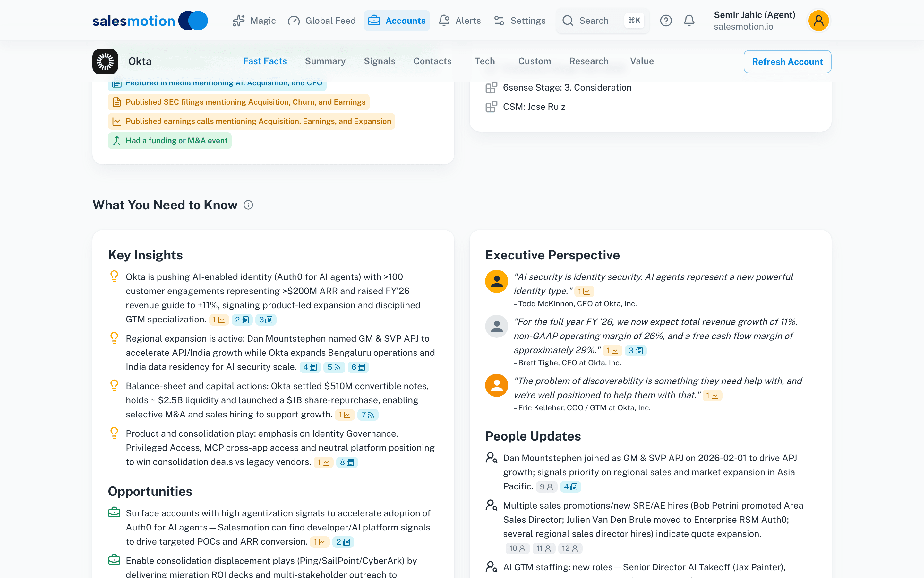The height and width of the screenshot is (578, 924).
Task: Open source badge 7 in balance-sheet insight
Action: point(368,415)
